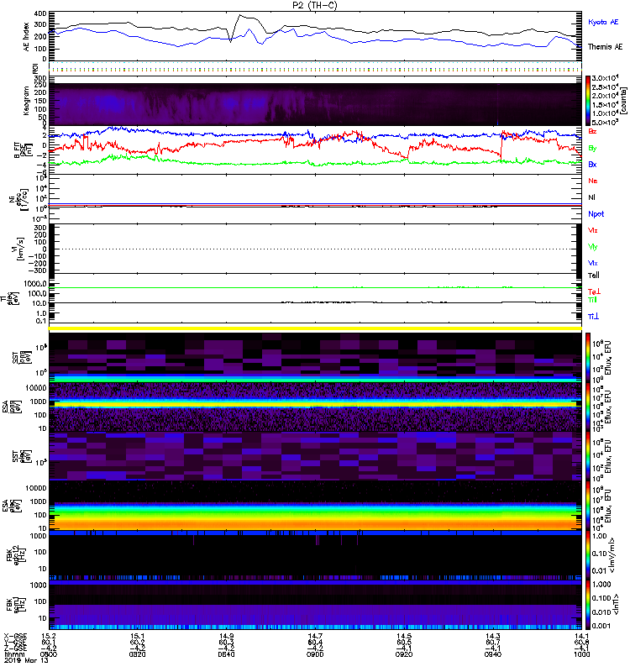Select the red Bz legend entry

click(x=593, y=131)
